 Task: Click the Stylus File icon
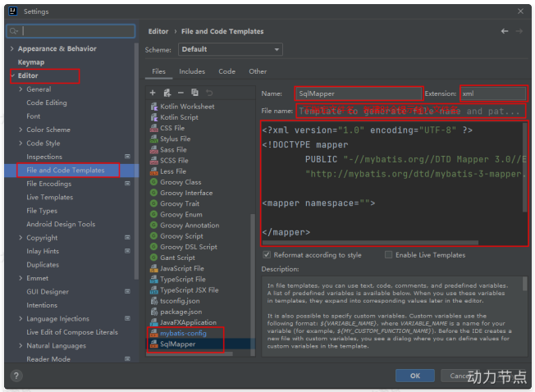(154, 139)
